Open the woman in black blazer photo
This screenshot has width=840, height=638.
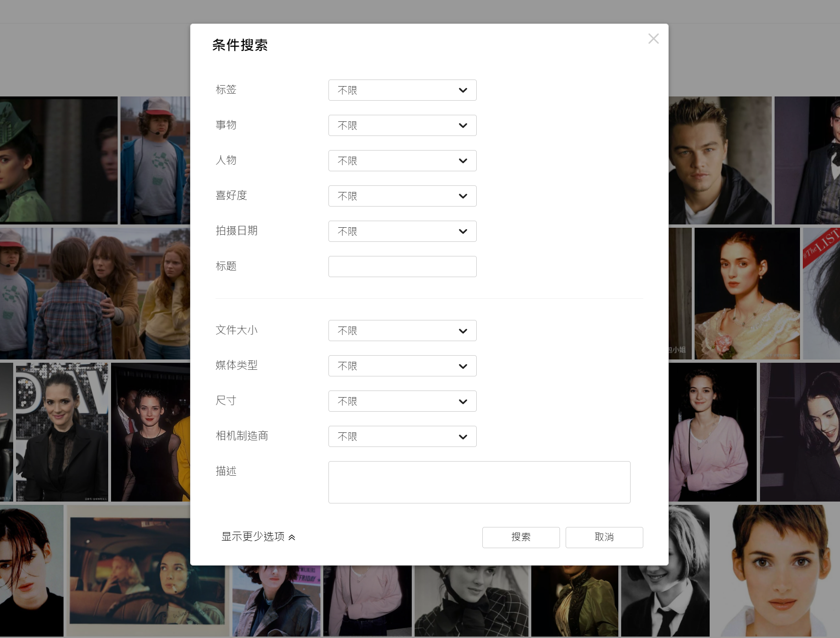tap(62, 432)
